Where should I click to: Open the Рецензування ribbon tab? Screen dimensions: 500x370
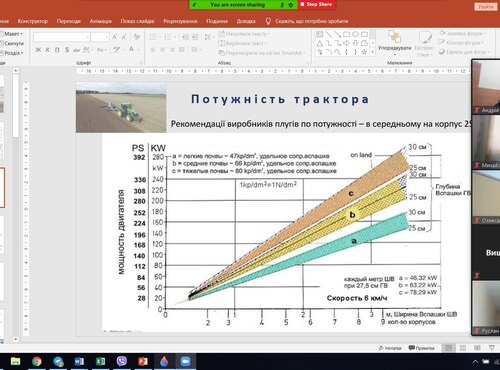(180, 21)
